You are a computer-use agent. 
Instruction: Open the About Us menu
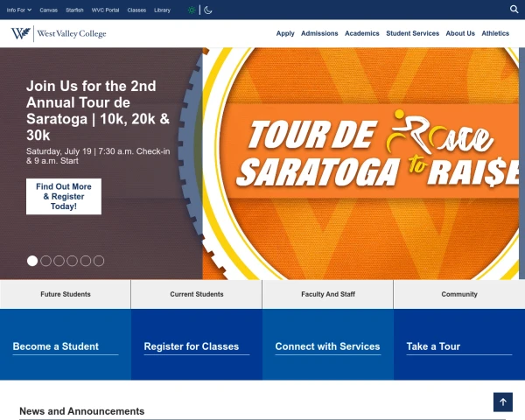pos(460,33)
